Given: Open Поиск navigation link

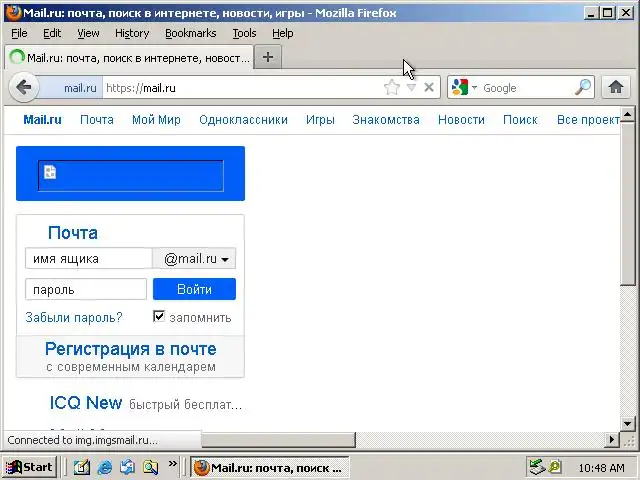Looking at the screenshot, I should [x=520, y=120].
